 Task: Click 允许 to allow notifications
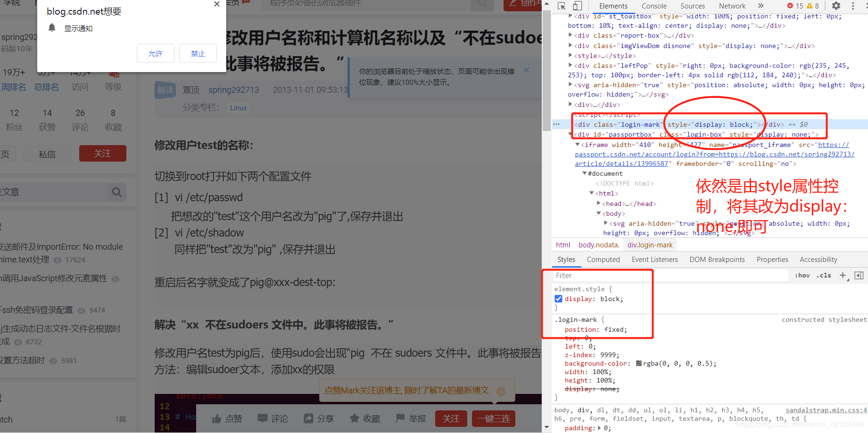(x=156, y=53)
